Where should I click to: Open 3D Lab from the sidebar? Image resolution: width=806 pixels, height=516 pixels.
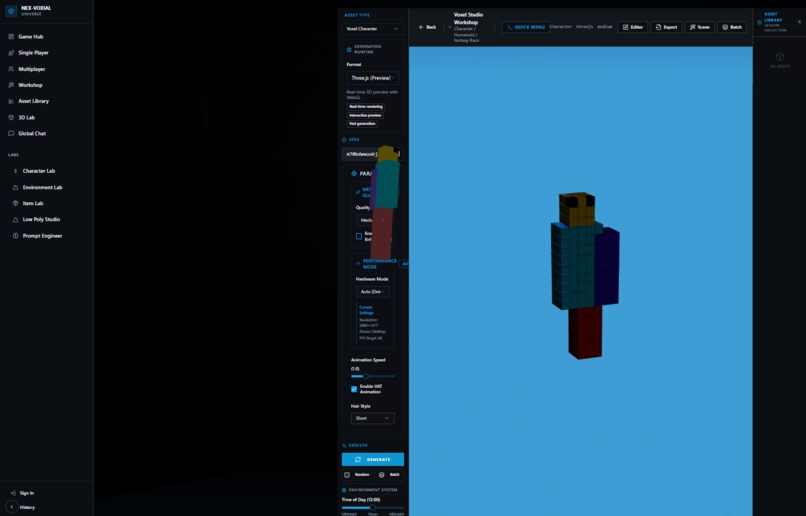click(27, 117)
